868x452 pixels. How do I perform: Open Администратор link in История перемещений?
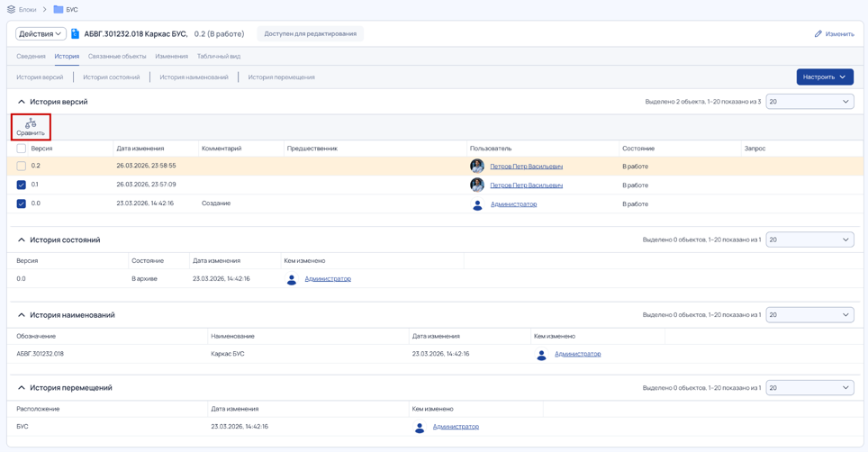point(456,427)
